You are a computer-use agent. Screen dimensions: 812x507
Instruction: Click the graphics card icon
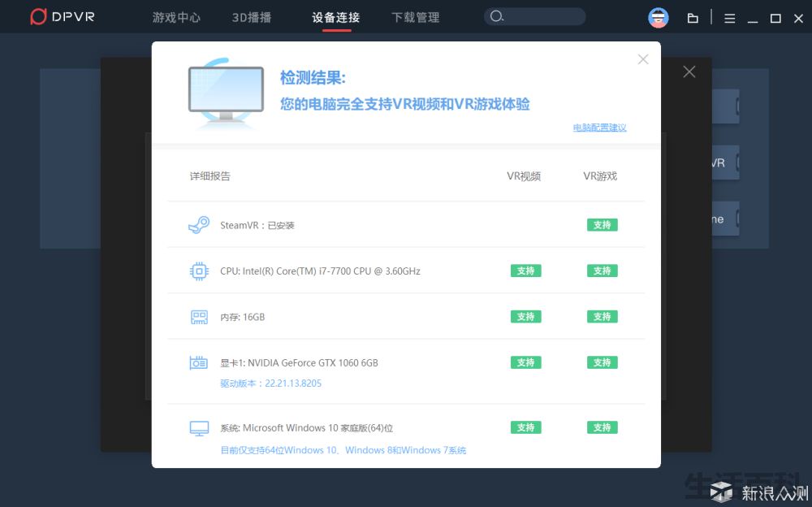199,363
